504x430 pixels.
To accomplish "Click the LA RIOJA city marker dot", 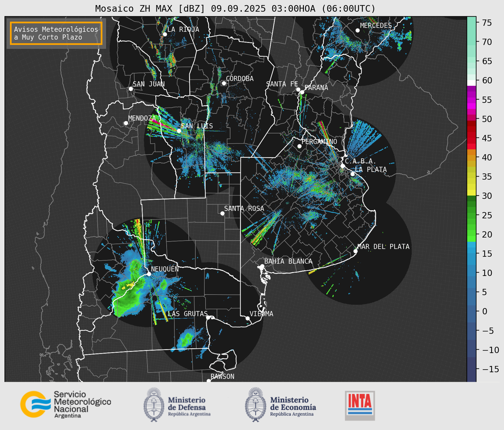I will click(x=165, y=34).
